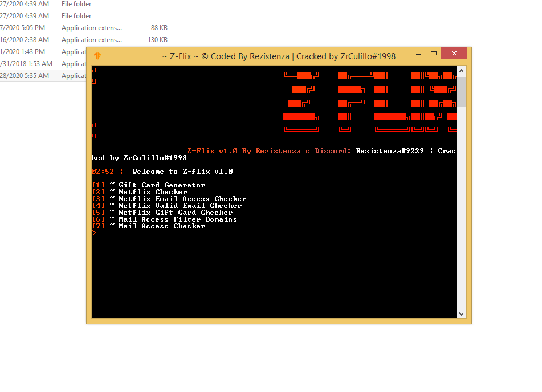Click the [7] option number marker
This screenshot has width=542, height=392.
(x=97, y=226)
